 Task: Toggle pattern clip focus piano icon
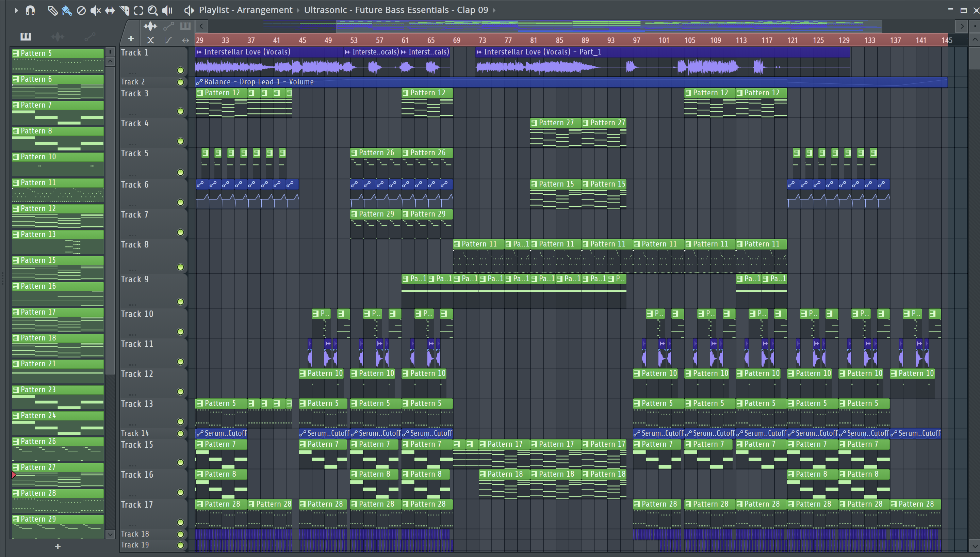pyautogui.click(x=185, y=26)
